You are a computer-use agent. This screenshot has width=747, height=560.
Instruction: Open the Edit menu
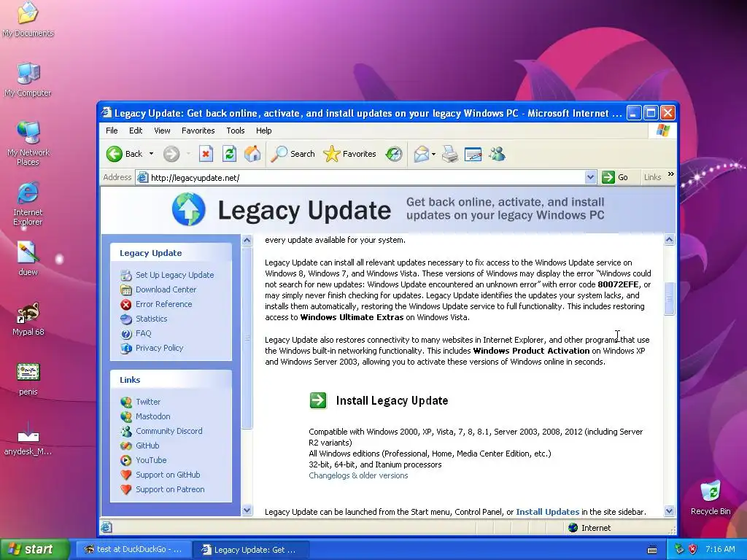tap(135, 131)
